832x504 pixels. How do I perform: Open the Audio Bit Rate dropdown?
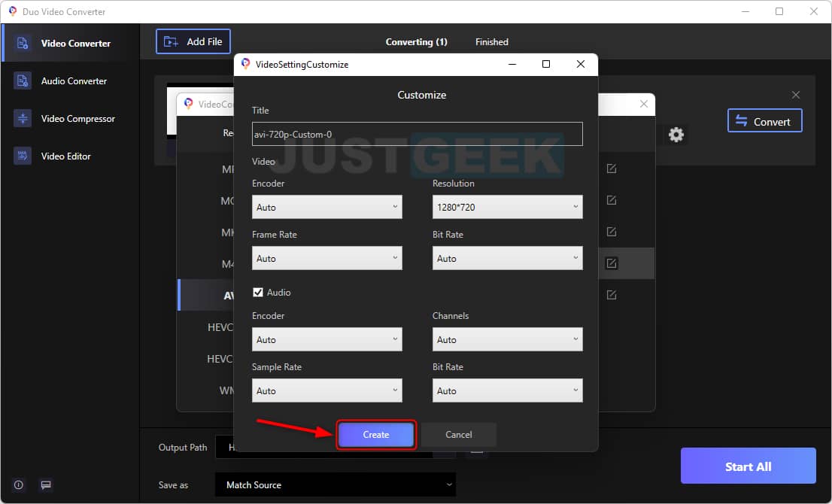click(507, 390)
